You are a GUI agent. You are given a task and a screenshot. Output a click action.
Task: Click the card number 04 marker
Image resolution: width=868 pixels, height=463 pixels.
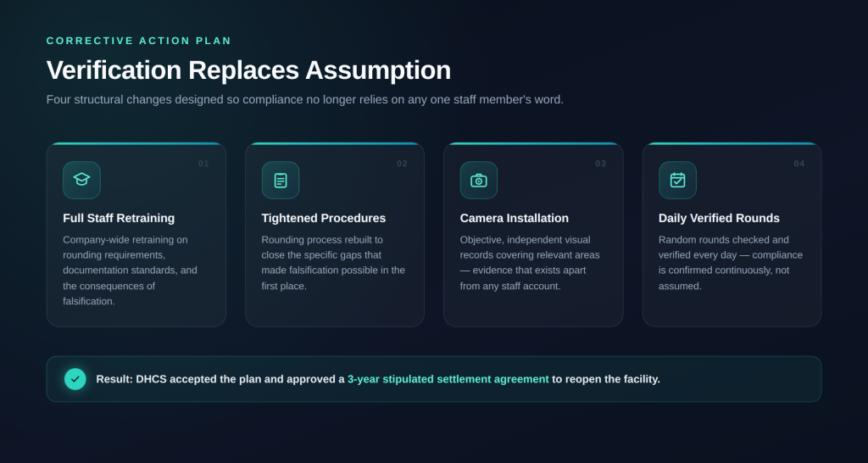pyautogui.click(x=799, y=164)
